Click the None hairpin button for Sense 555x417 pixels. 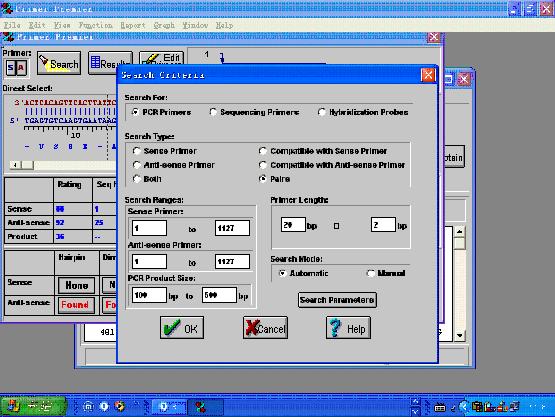pyautogui.click(x=76, y=285)
